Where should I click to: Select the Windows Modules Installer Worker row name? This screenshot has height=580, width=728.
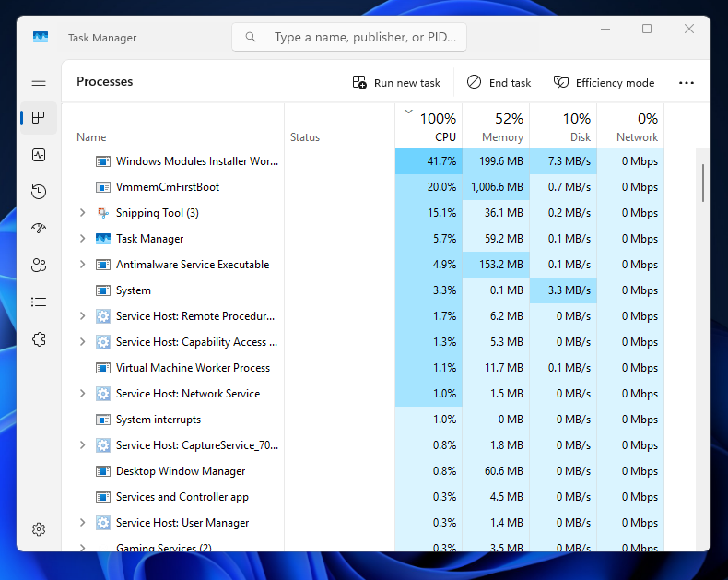(x=197, y=161)
